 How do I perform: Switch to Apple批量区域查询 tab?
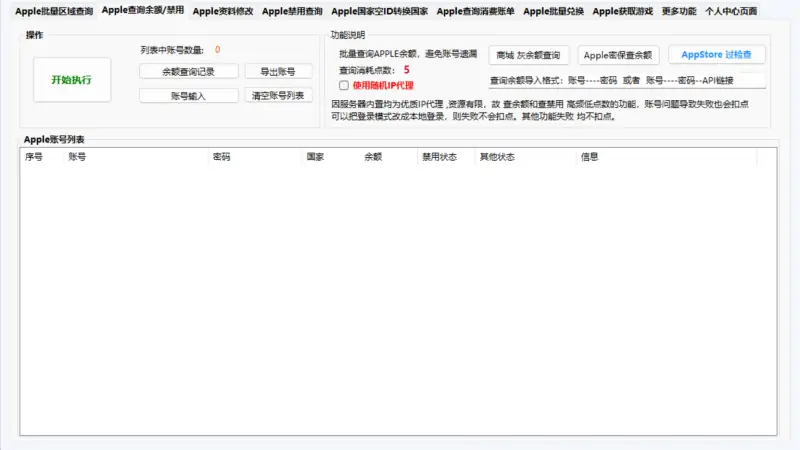pyautogui.click(x=54, y=11)
